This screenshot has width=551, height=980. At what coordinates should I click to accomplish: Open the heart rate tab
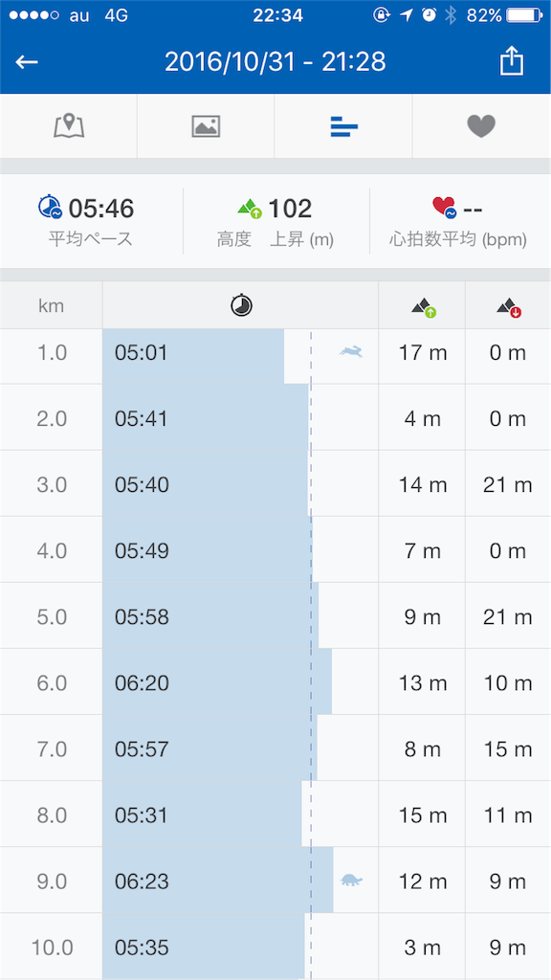pos(481,126)
